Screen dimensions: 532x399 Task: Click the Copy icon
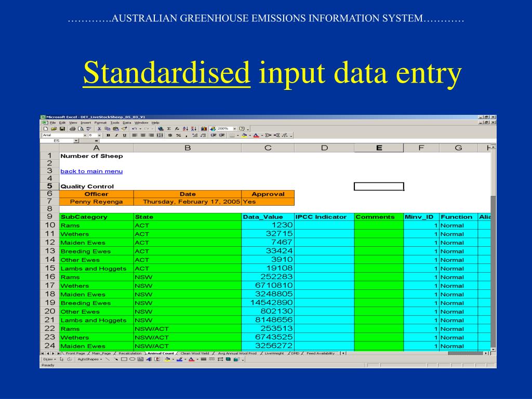[x=107, y=129]
